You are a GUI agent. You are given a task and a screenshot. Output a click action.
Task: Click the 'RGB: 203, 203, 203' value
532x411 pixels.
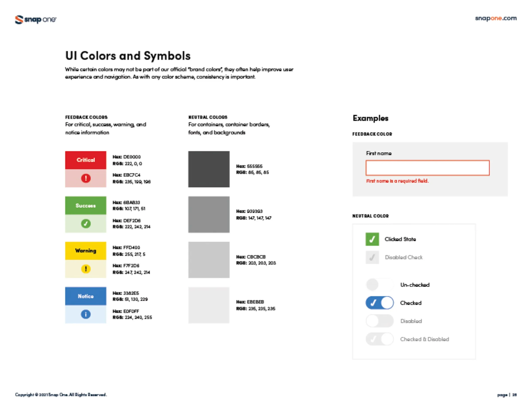(256, 263)
